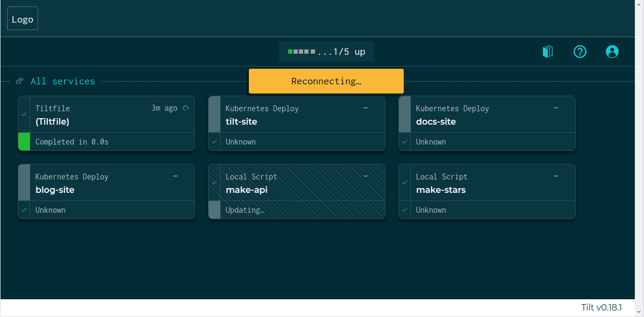Image resolution: width=644 pixels, height=317 pixels.
Task: Click the dash on tilt-site card
Action: pyautogui.click(x=366, y=107)
